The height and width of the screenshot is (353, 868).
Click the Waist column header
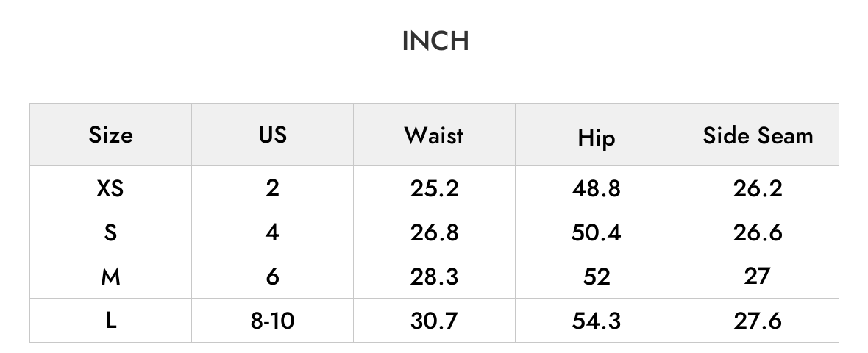click(x=434, y=135)
